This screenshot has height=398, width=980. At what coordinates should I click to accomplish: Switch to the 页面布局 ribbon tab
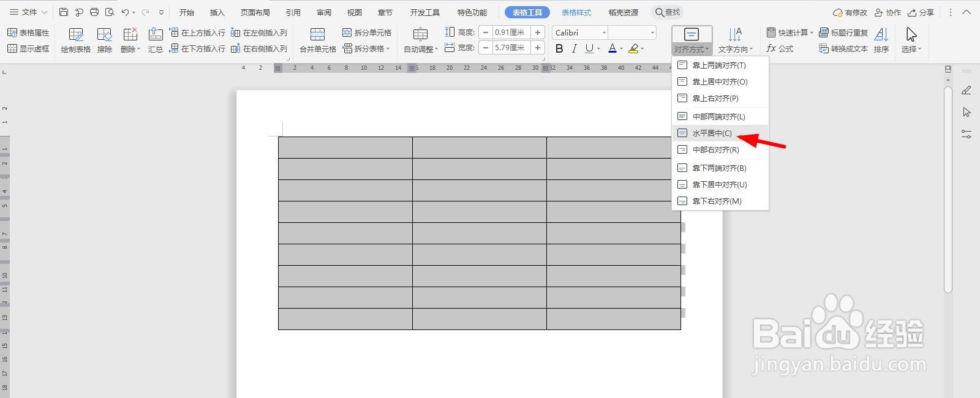click(255, 12)
